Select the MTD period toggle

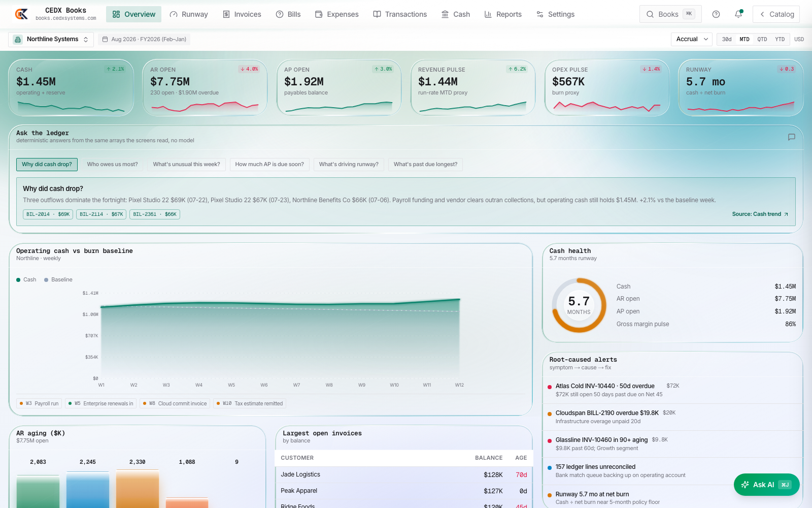point(745,39)
